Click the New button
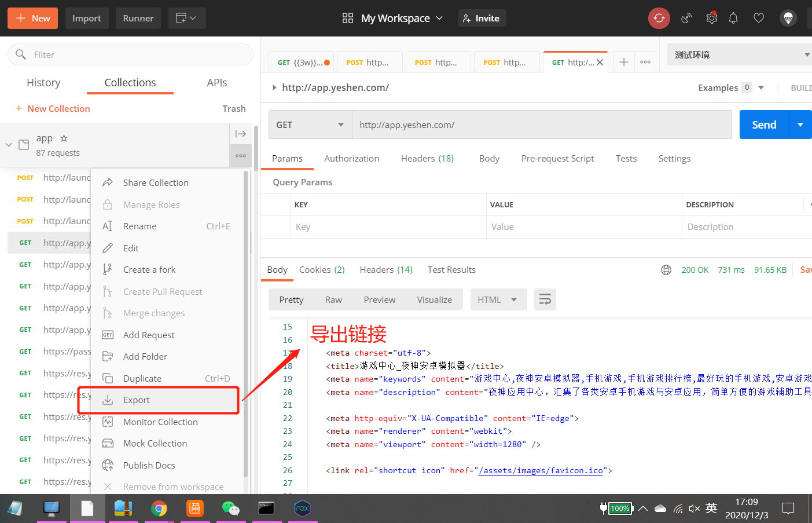 [32, 18]
